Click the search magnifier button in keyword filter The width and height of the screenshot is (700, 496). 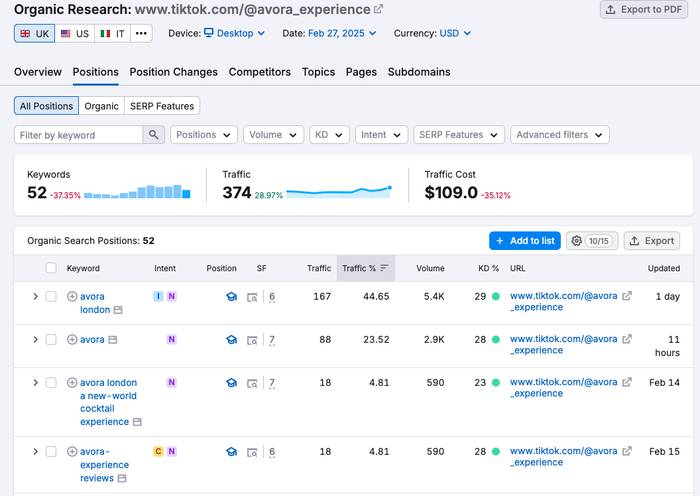[x=154, y=135]
